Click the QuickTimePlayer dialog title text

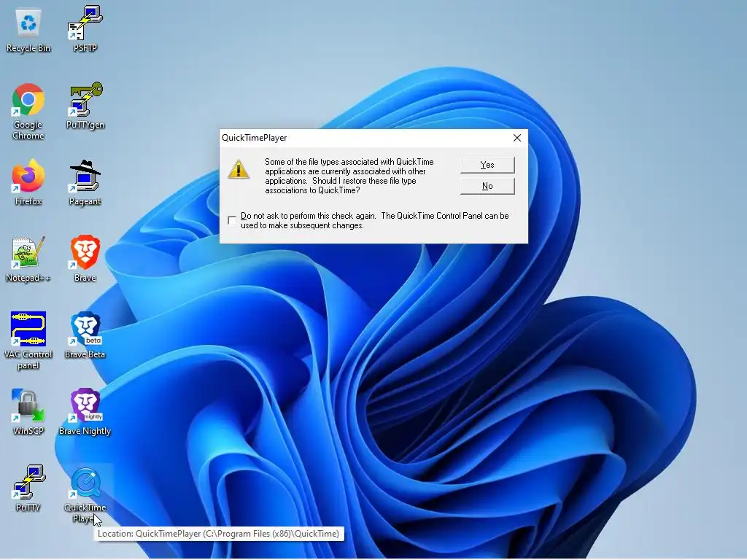(255, 138)
